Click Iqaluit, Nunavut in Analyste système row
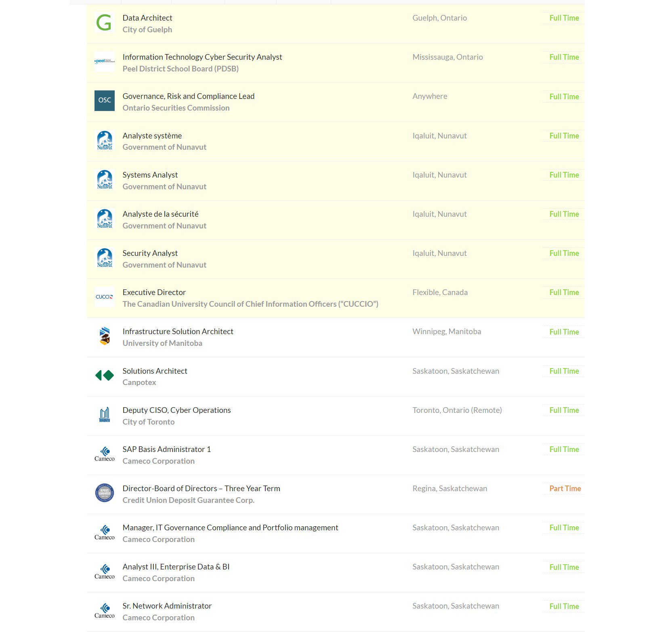 439,136
